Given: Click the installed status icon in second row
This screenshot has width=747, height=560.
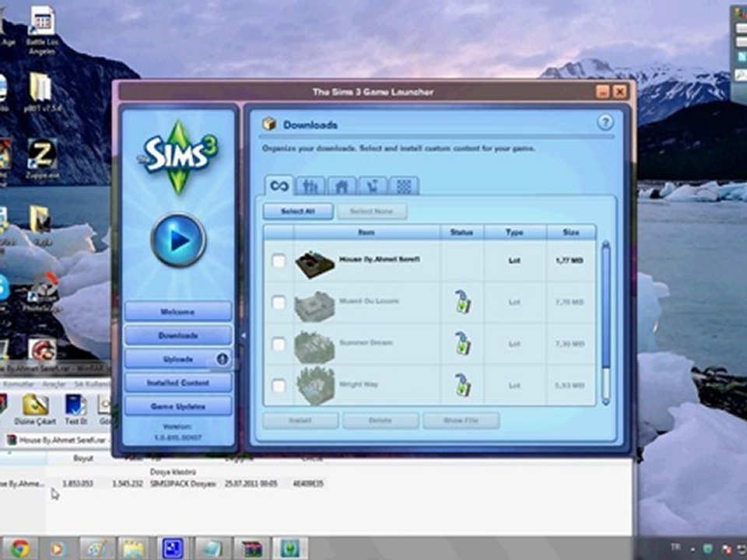Looking at the screenshot, I should click(462, 302).
